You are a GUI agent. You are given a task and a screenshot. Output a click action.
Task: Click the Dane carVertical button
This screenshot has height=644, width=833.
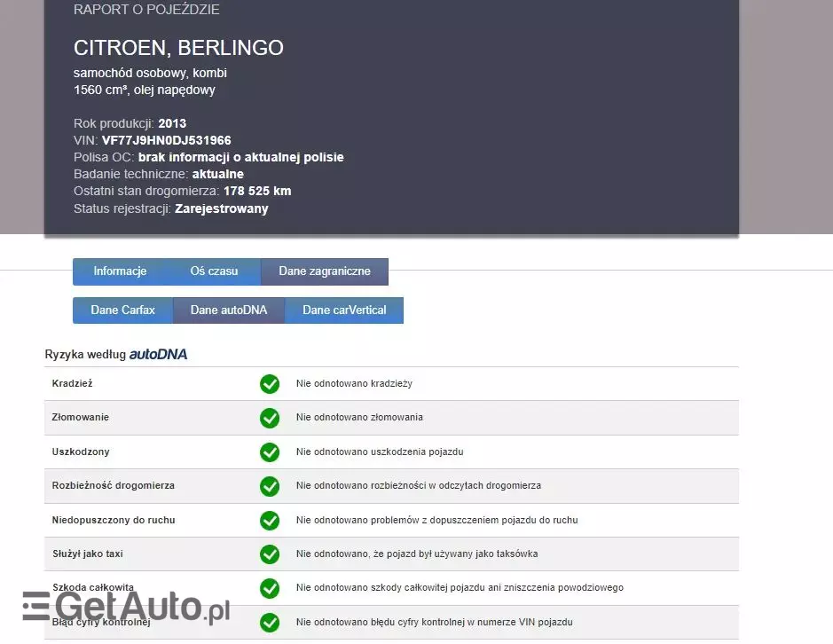(x=344, y=310)
